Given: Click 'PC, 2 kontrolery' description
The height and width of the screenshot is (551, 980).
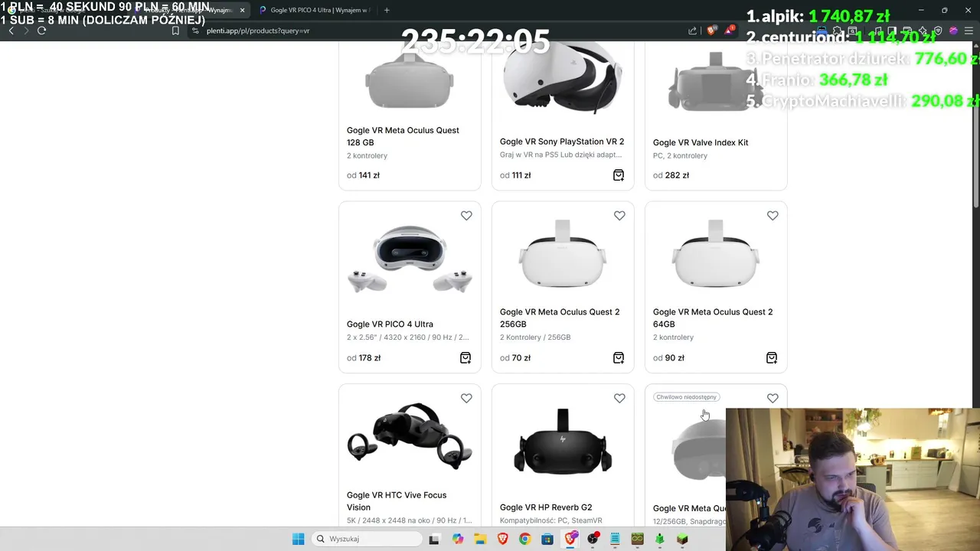Looking at the screenshot, I should tap(680, 156).
